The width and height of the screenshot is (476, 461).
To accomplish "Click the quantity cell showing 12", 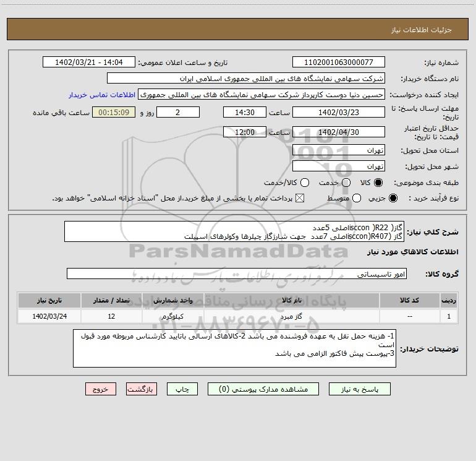I will [111, 316].
